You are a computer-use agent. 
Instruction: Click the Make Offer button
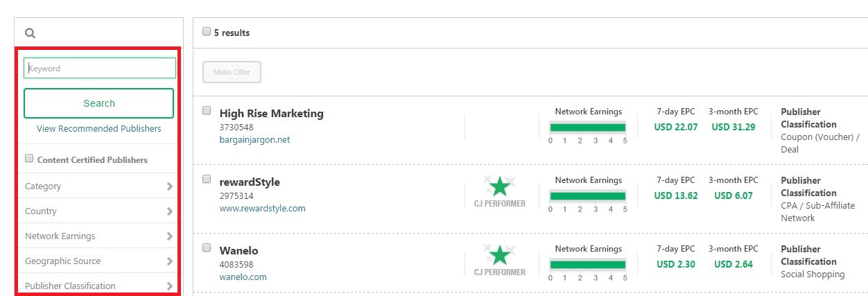[232, 72]
